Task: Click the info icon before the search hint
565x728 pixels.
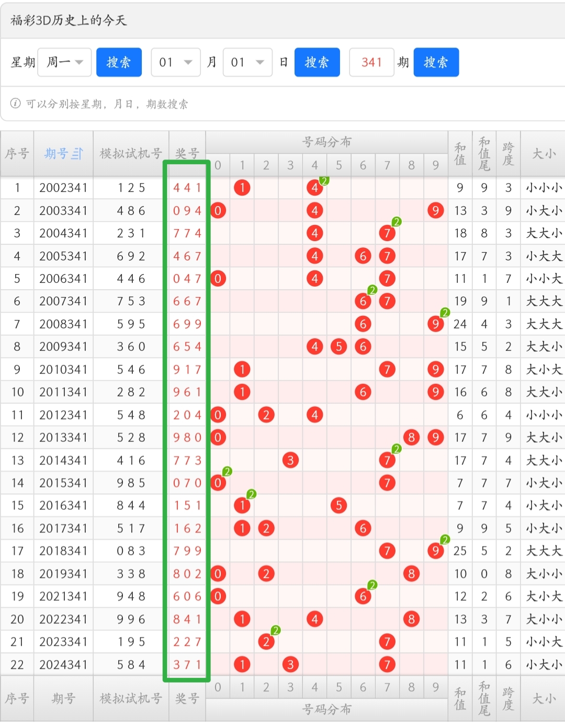Action: point(16,104)
